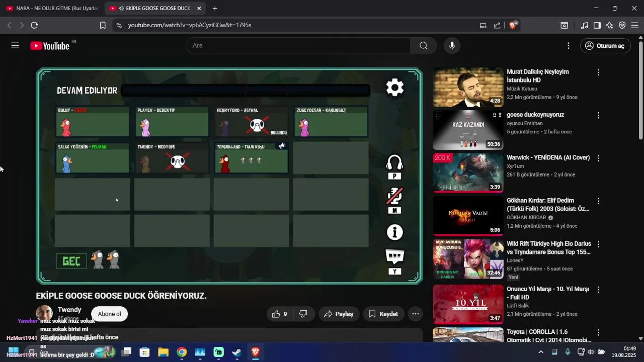The height and width of the screenshot is (362, 644).
Task: Open Wild Rift Türkiye High Elo Darius thumbnail
Action: [x=468, y=259]
